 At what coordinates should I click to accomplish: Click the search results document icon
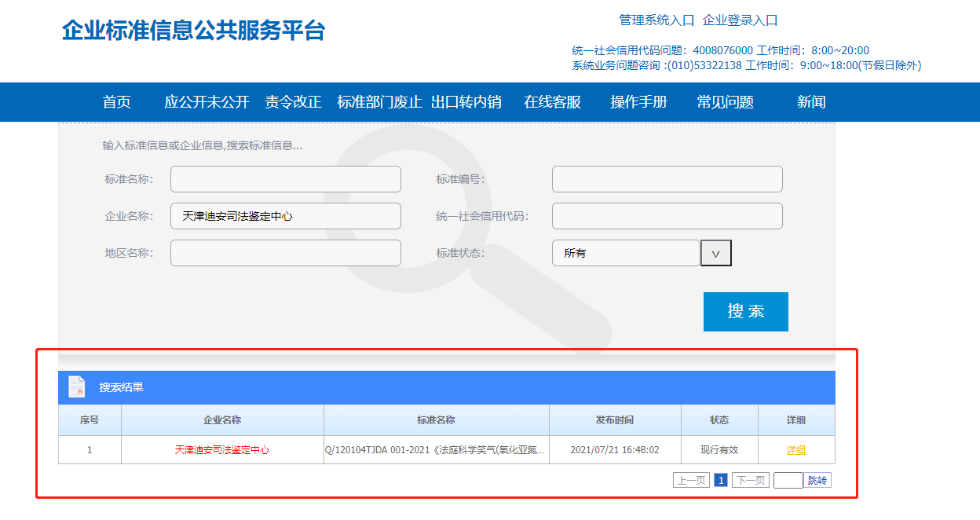tap(76, 386)
